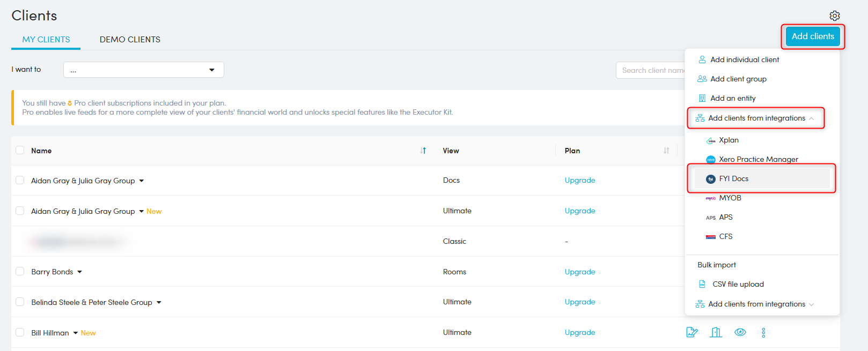This screenshot has width=868, height=351.
Task: Open the 'I want to' dropdown
Action: (x=143, y=70)
